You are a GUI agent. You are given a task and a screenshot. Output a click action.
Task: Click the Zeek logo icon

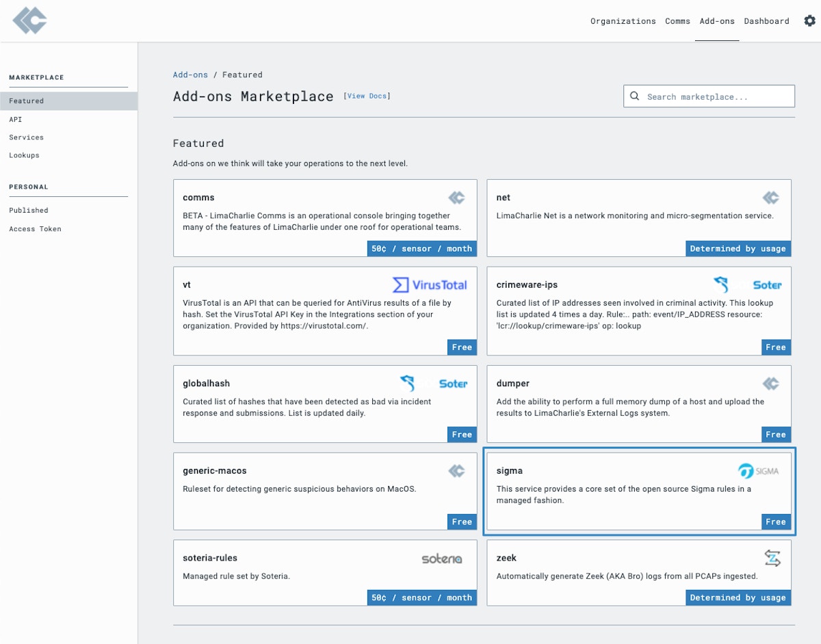point(772,559)
